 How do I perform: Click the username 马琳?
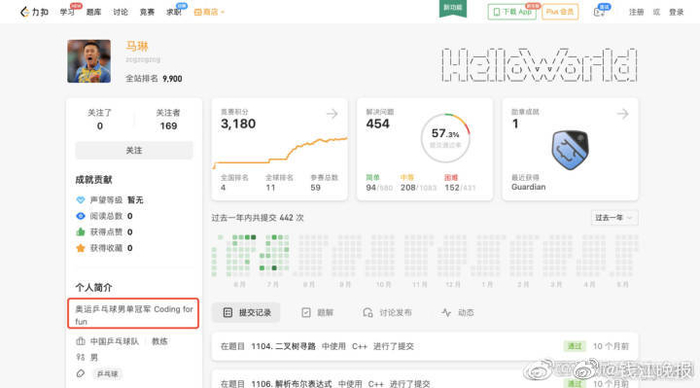tap(137, 46)
